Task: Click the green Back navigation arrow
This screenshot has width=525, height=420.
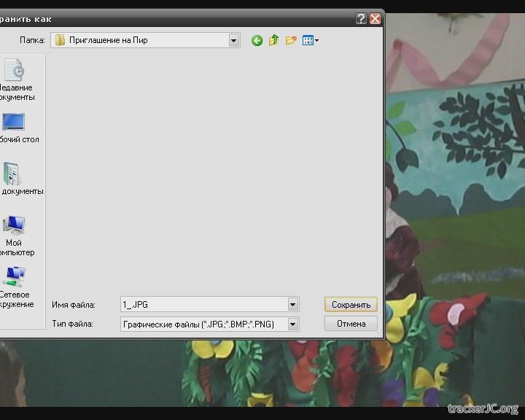Action: point(257,41)
